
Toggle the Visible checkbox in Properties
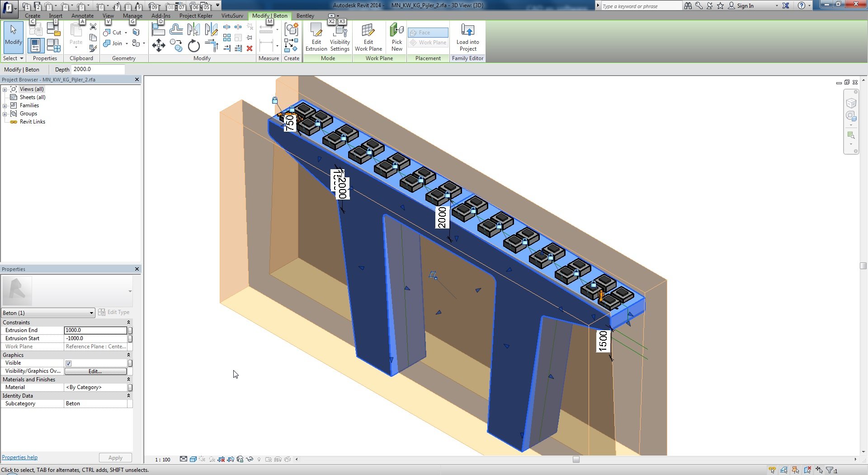69,363
